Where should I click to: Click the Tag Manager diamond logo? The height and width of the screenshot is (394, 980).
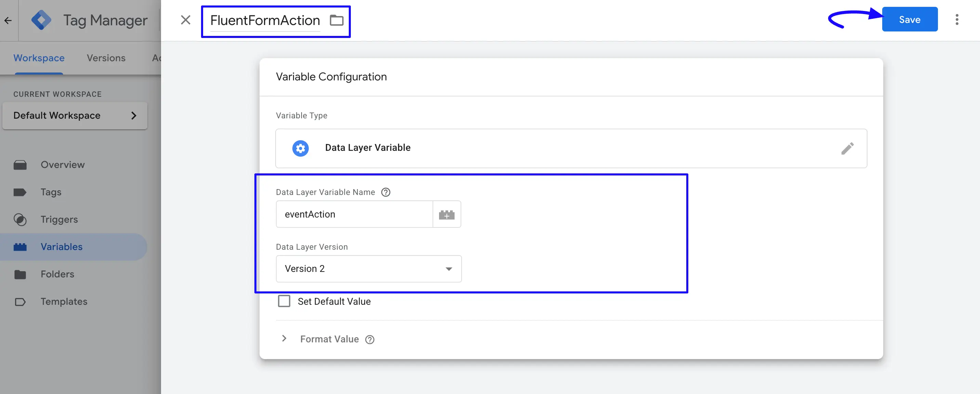pyautogui.click(x=41, y=20)
